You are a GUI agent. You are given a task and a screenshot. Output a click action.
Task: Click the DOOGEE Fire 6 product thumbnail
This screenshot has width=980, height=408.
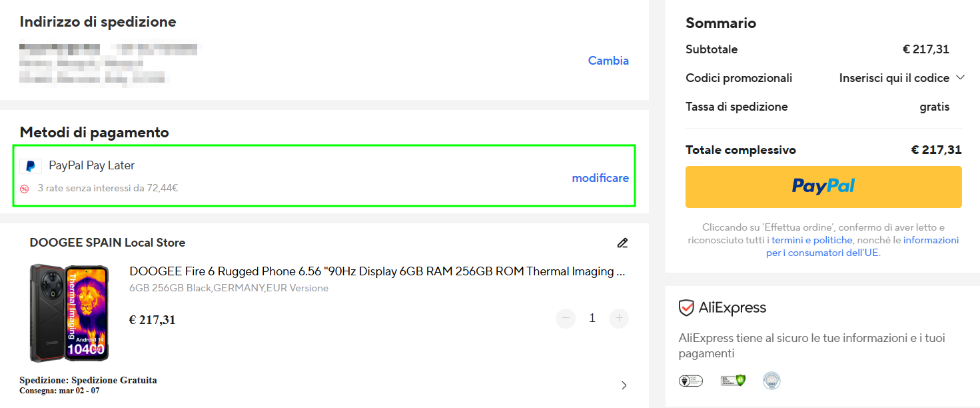[x=69, y=313]
